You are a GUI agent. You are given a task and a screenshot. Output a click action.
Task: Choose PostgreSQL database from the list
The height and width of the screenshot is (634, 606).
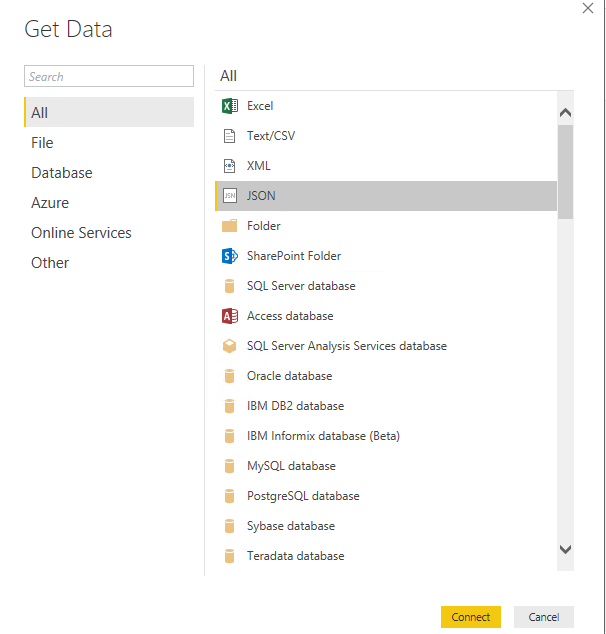[x=303, y=496]
